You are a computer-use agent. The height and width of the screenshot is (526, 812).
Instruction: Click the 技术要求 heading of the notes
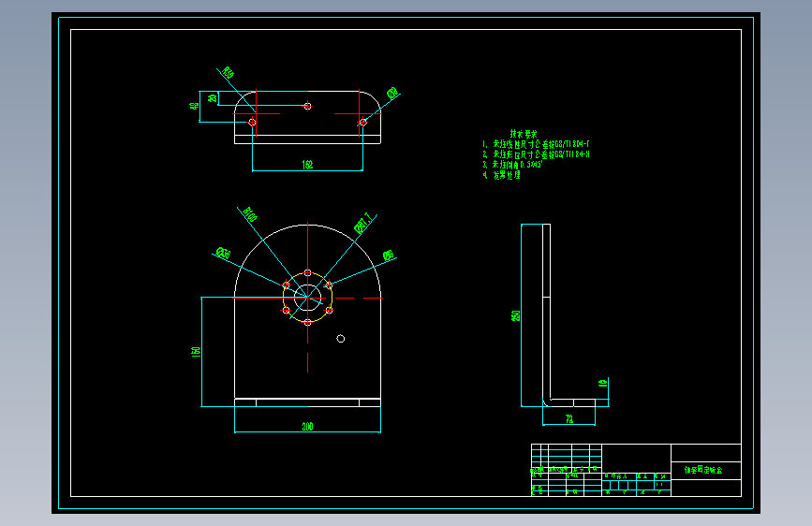pos(524,134)
